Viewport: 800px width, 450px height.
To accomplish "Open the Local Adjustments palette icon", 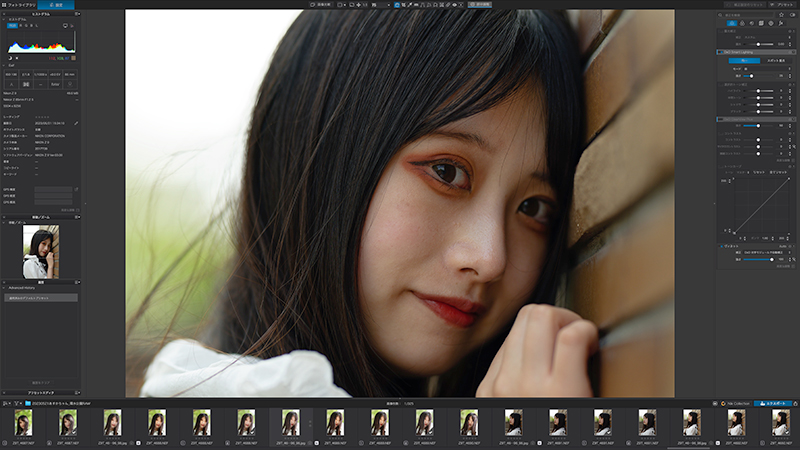I will 781,23.
